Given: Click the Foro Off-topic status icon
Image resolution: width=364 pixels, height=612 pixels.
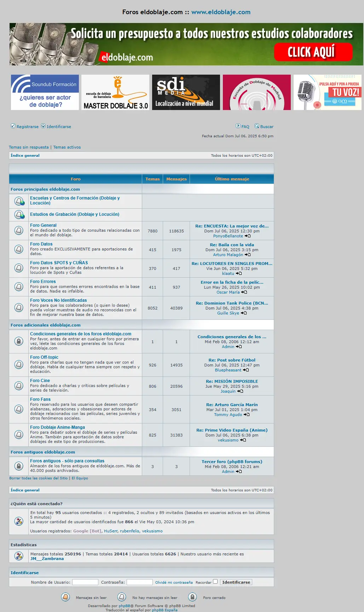Looking at the screenshot, I should [19, 364].
